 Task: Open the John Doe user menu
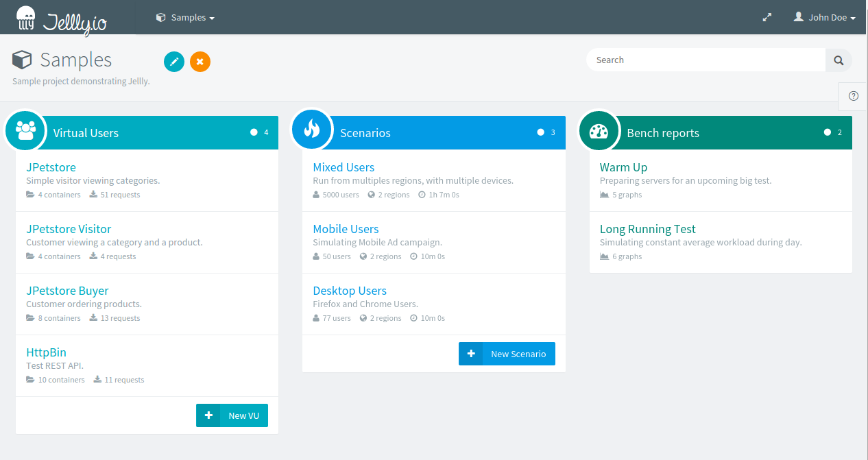pyautogui.click(x=824, y=18)
